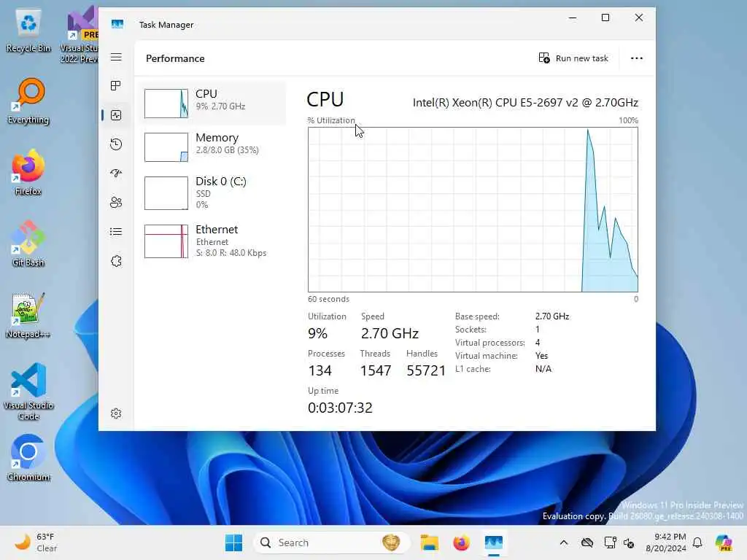
Task: Click the Task Manager title bar icon
Action: [x=117, y=24]
